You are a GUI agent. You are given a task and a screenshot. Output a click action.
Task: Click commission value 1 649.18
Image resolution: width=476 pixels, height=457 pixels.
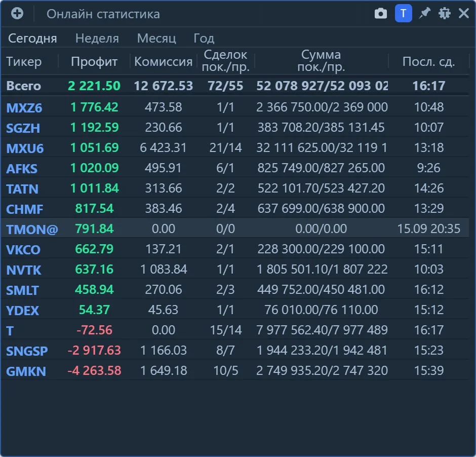coord(164,370)
